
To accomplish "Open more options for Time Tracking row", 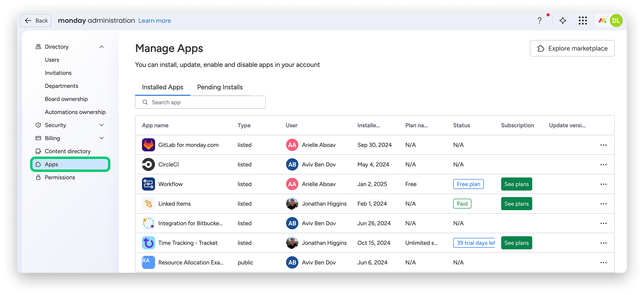I will 604,243.
